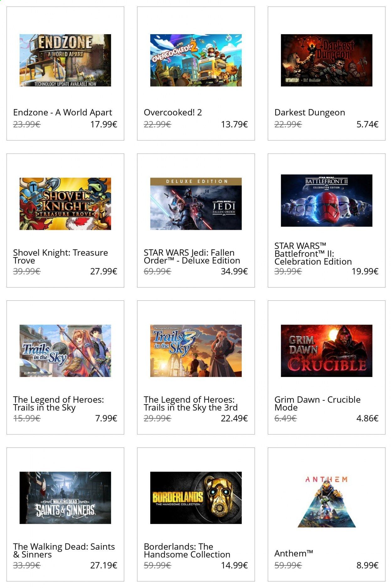The height and width of the screenshot is (588, 392).
Task: Click the 'Grim Dawn - Crucible Mode' title
Action: click(317, 403)
